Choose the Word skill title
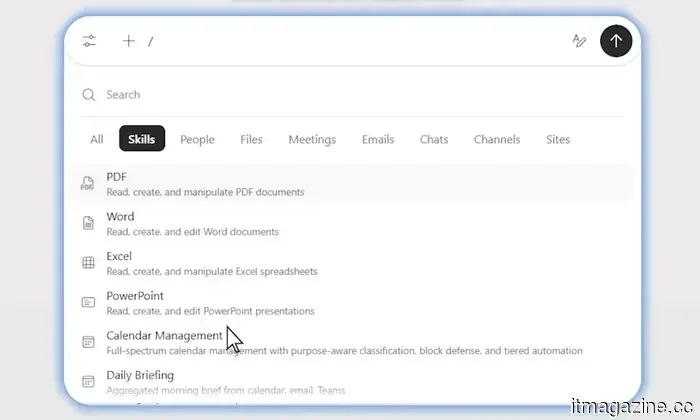 [120, 216]
